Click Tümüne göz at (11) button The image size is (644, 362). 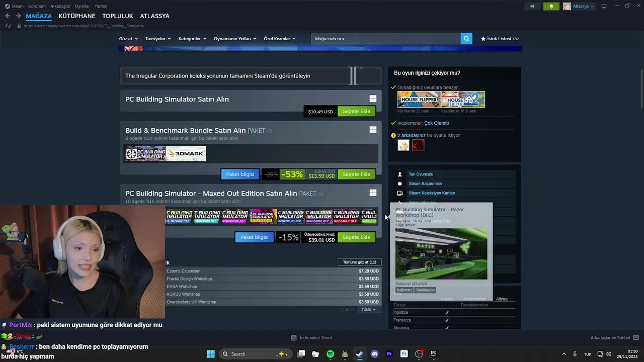point(359,262)
